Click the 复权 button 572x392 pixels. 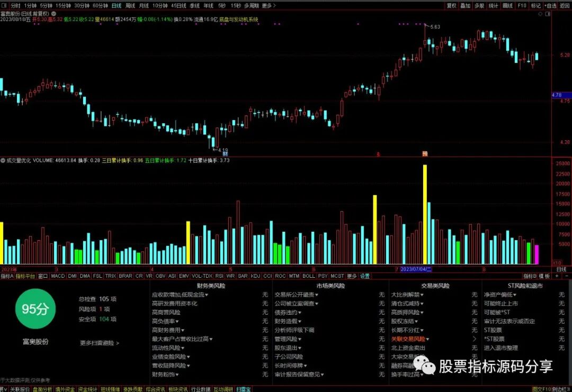[451, 5]
